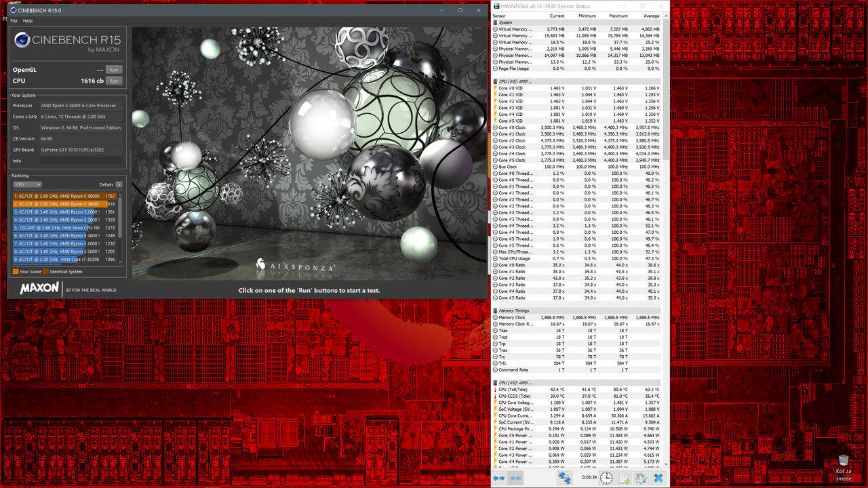Open the network remote monitoring icon
The height and width of the screenshot is (488, 868).
[x=564, y=478]
